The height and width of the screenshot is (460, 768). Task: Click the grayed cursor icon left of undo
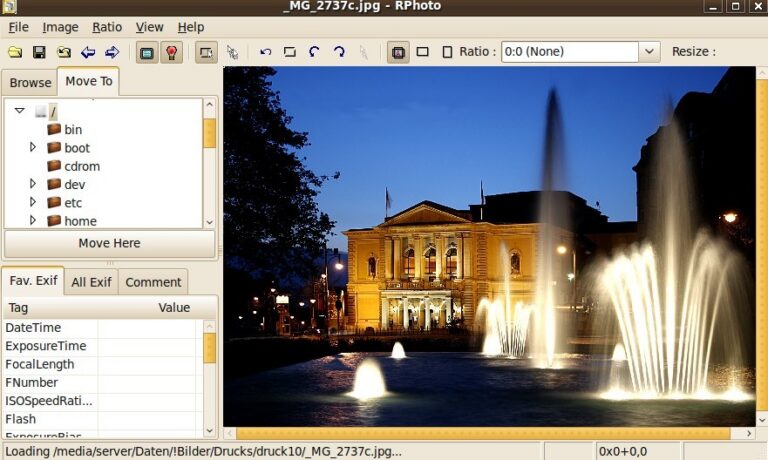(x=232, y=52)
